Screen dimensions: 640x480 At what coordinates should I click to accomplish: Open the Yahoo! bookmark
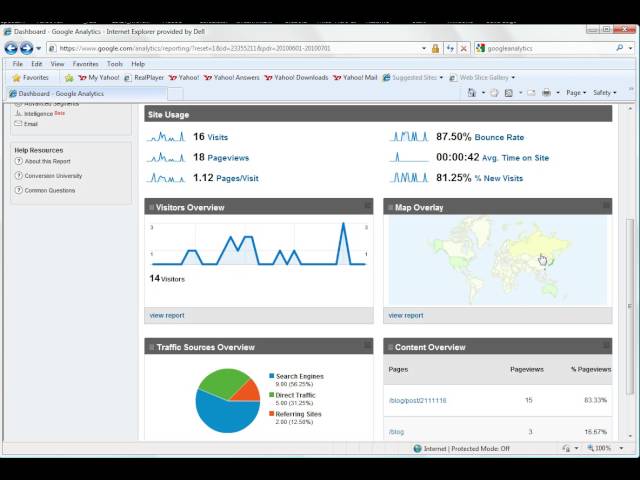tap(184, 78)
